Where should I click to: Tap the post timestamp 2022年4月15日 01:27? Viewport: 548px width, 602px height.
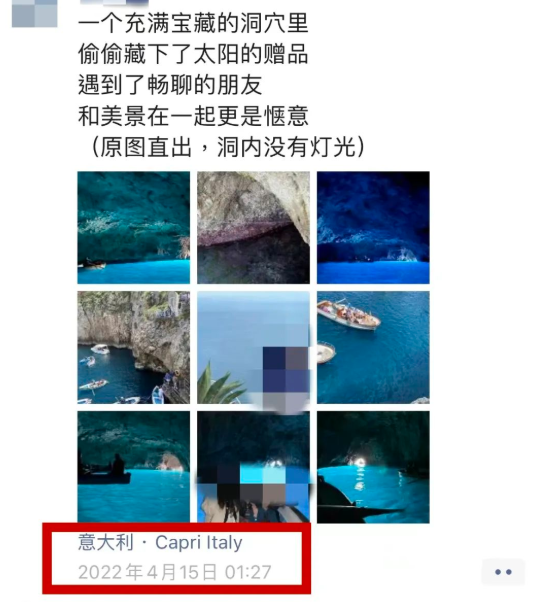click(175, 572)
